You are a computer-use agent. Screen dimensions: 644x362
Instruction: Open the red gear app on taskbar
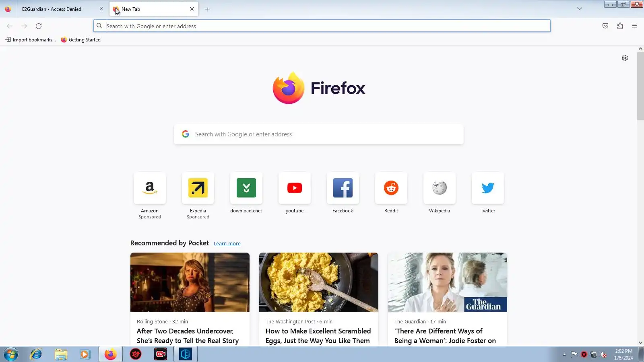tap(136, 354)
